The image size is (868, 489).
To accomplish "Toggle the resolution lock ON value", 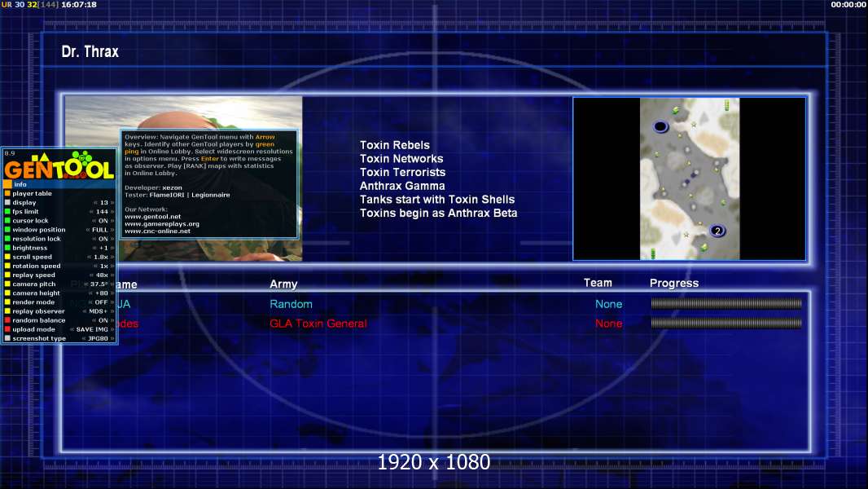I will 103,239.
